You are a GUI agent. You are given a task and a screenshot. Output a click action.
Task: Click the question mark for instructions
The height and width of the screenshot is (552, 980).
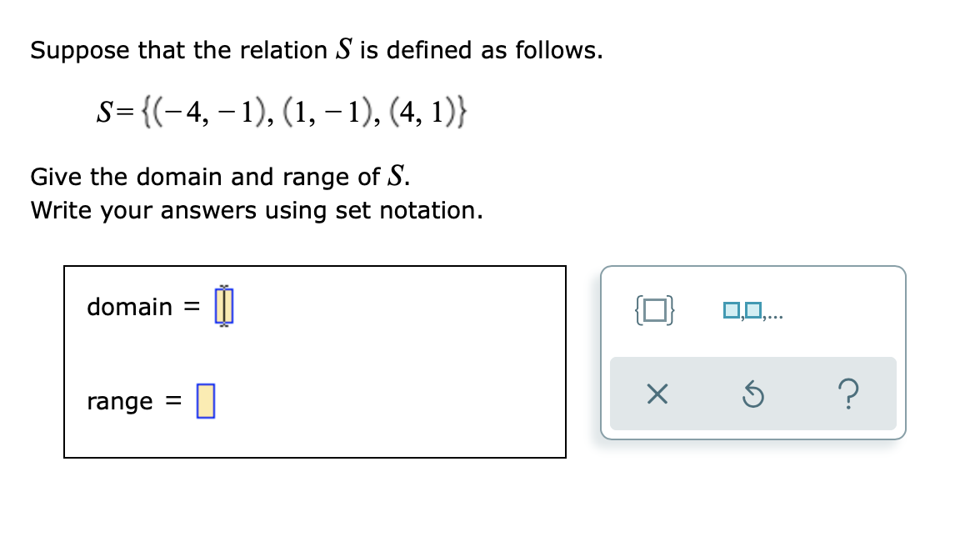point(848,394)
